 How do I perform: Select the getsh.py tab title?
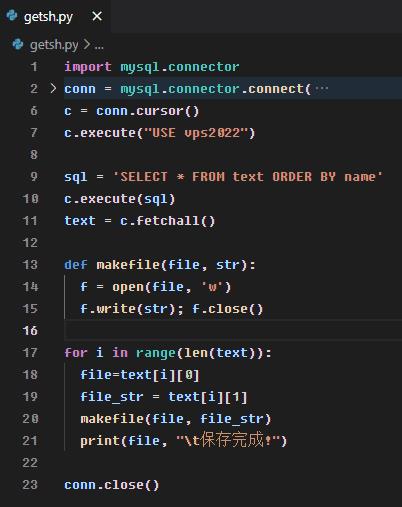tap(48, 16)
